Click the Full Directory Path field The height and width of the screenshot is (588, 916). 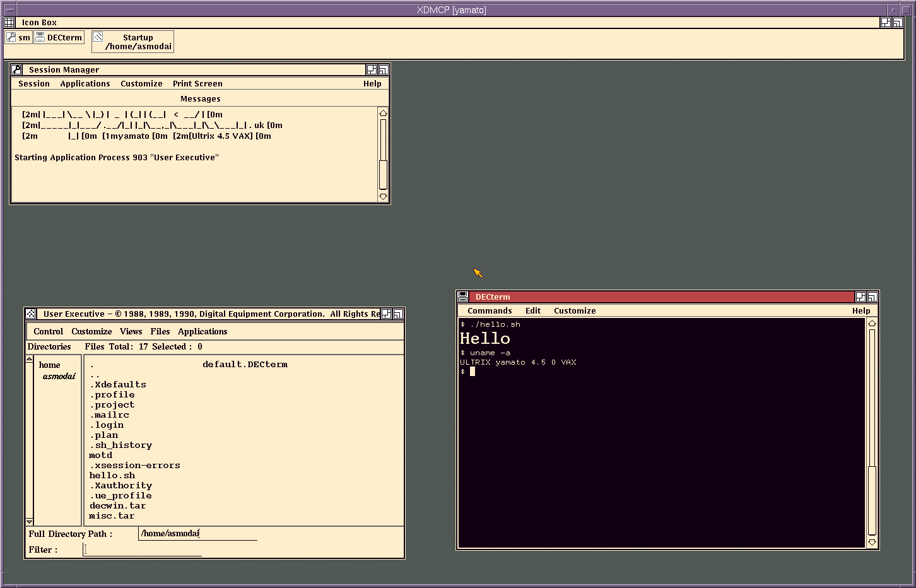click(197, 534)
